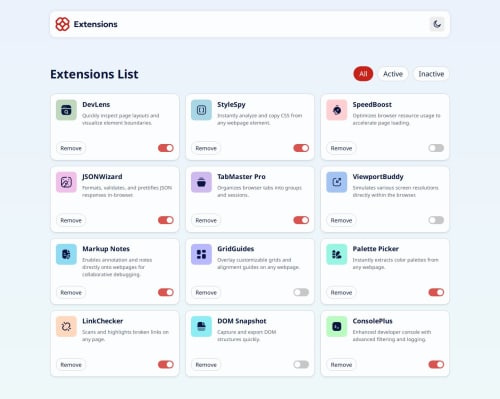Remove the DevLens extension

pos(71,148)
